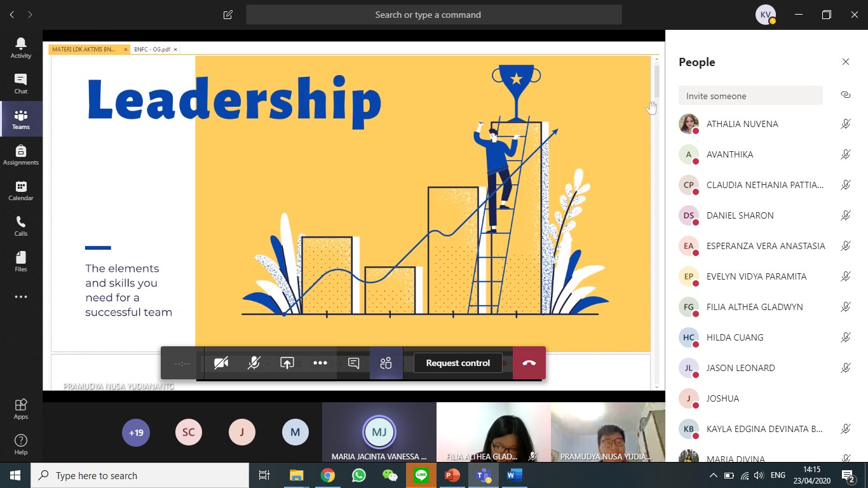868x488 pixels.
Task: Open the Activity feed in sidebar
Action: [x=21, y=48]
